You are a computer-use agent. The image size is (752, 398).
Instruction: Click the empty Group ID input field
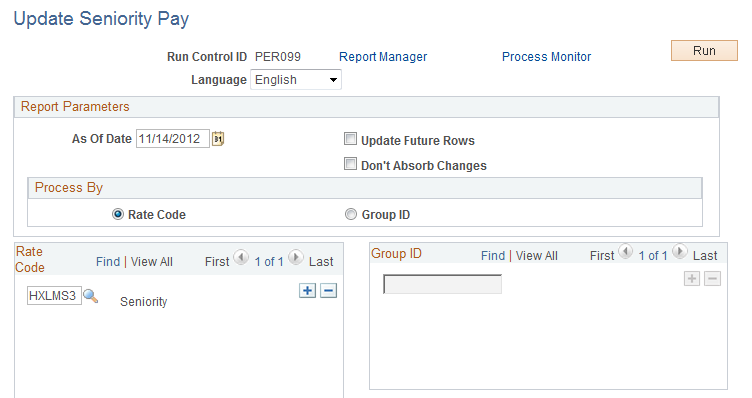(x=442, y=284)
